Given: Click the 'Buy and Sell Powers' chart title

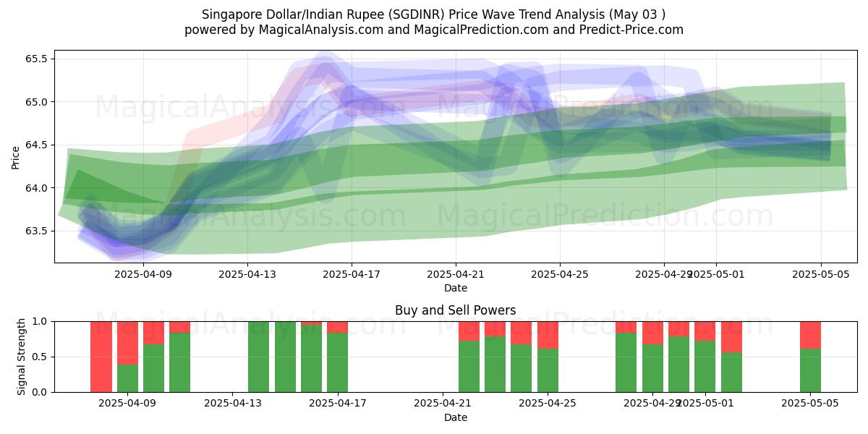Looking at the screenshot, I should coord(456,310).
